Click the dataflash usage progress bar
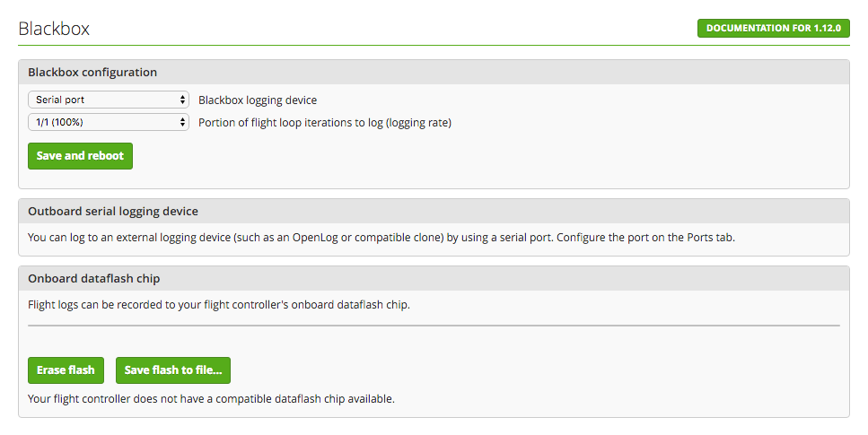Viewport: 868px width, 435px height. pos(434,326)
